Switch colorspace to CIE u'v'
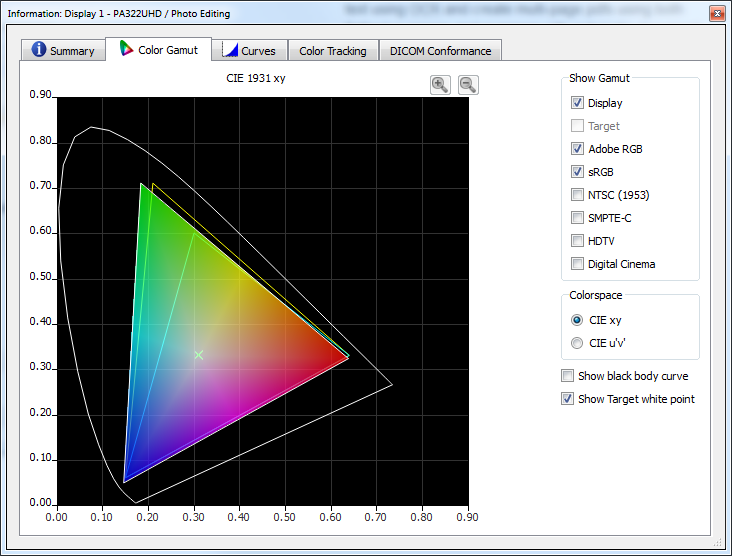This screenshot has width=732, height=556. 577,343
